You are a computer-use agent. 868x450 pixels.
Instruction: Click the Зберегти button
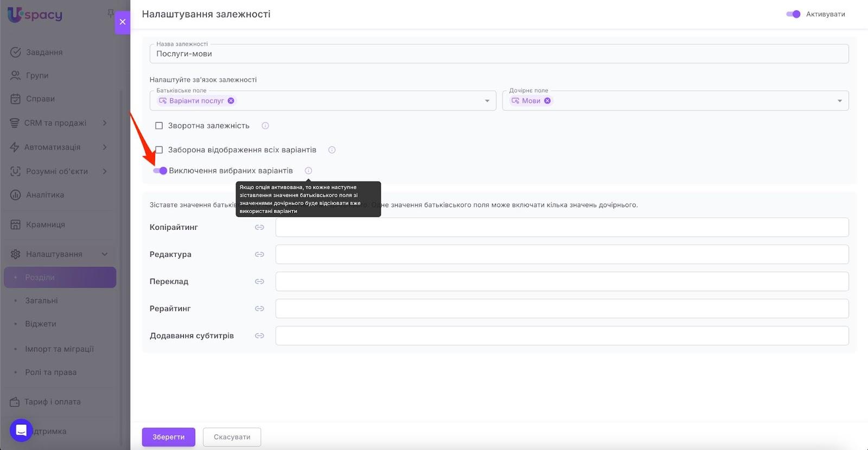tap(169, 437)
